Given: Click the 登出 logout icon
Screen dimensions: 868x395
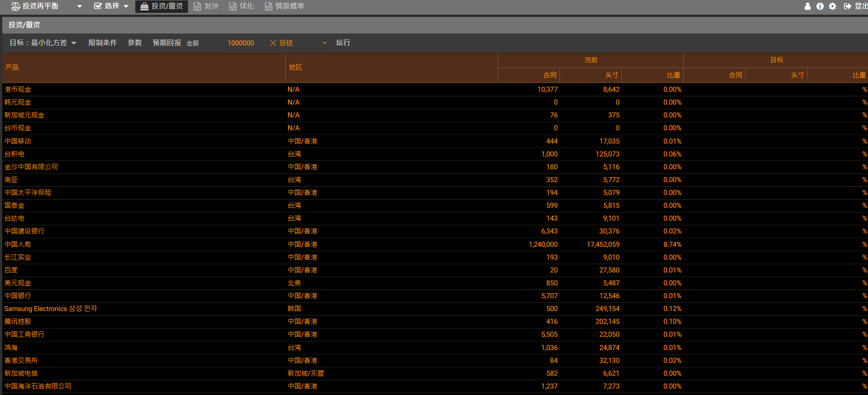Looking at the screenshot, I should pyautogui.click(x=847, y=6).
